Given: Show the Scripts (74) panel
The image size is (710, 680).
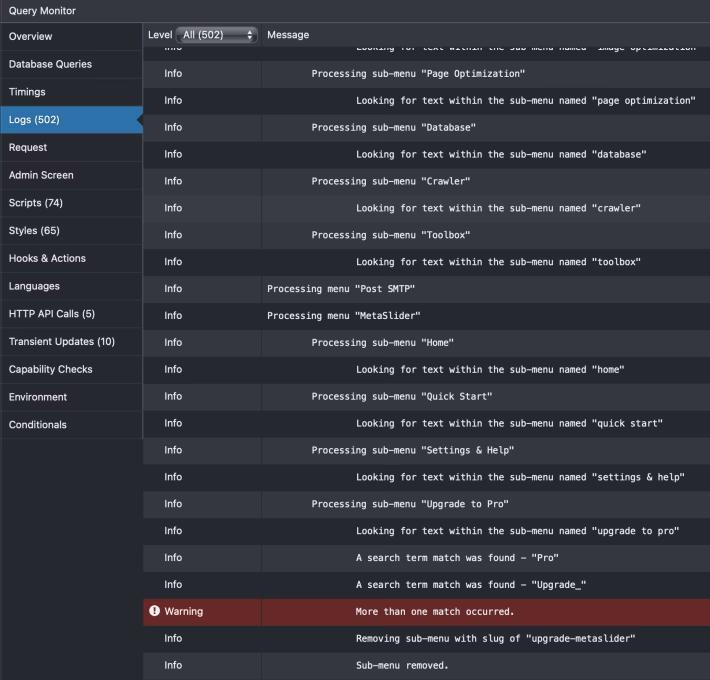Looking at the screenshot, I should click(36, 203).
